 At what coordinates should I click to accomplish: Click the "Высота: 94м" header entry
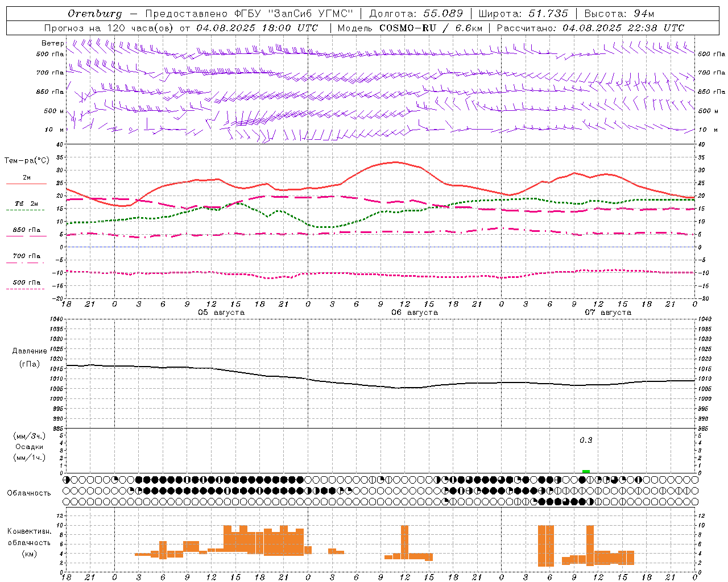(x=619, y=14)
